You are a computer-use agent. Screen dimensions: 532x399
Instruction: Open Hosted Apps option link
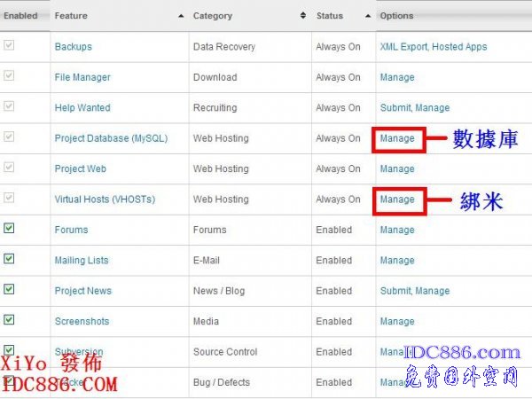pos(459,47)
